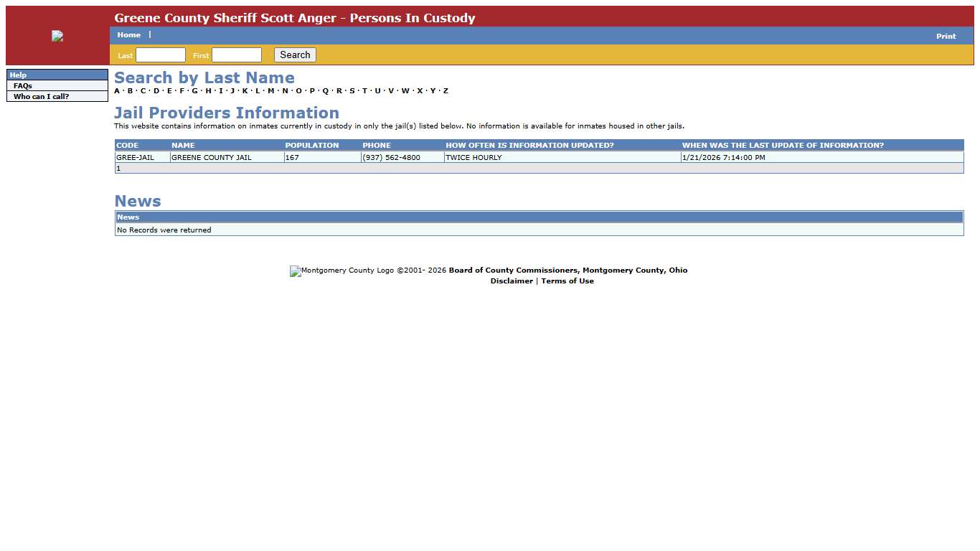Open the Help sidebar section
980x551 pixels.
pyautogui.click(x=18, y=75)
